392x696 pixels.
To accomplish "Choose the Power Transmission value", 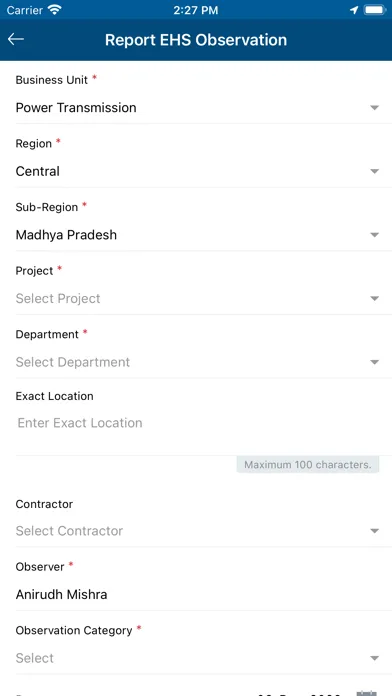I will 76,108.
